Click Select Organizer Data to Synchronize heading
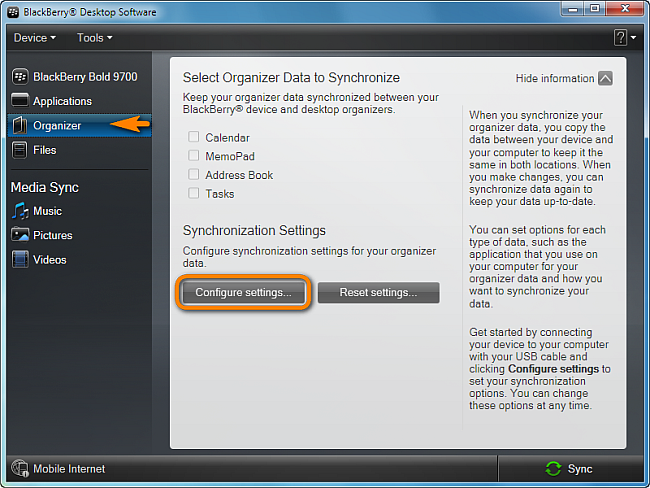Screen dimensions: 650x488 coord(291,78)
